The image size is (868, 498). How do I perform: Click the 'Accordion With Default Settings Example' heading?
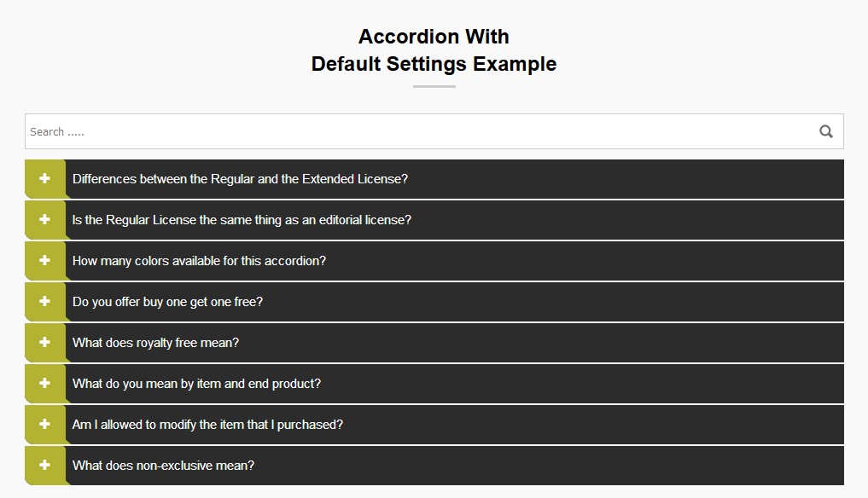click(x=434, y=50)
